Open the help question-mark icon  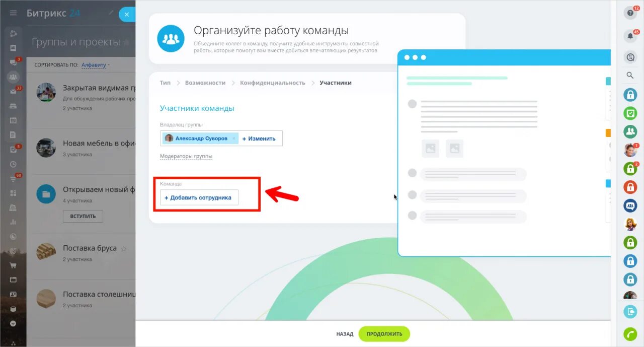[630, 13]
